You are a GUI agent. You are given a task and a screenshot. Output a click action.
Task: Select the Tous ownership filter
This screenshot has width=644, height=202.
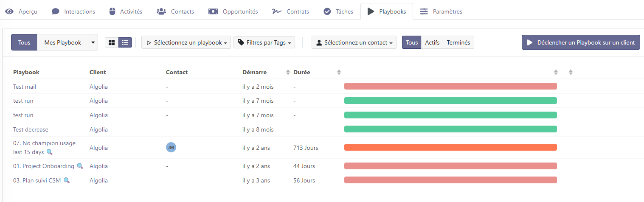[x=24, y=42]
